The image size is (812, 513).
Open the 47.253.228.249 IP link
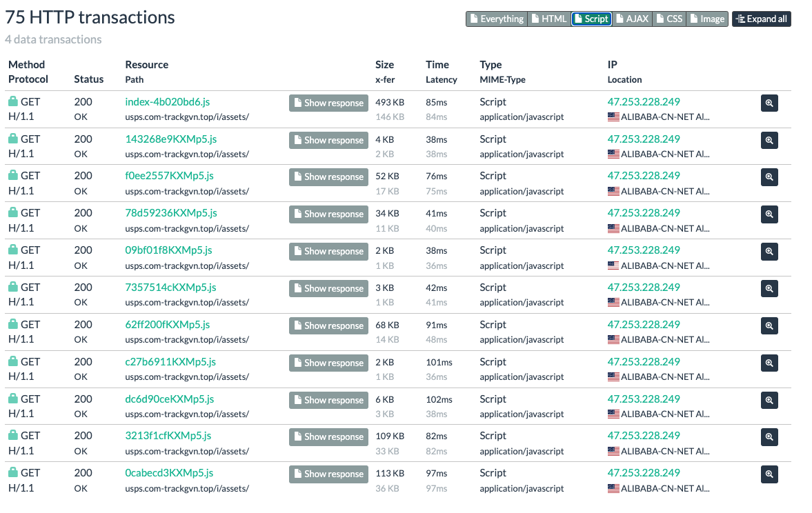pos(644,101)
